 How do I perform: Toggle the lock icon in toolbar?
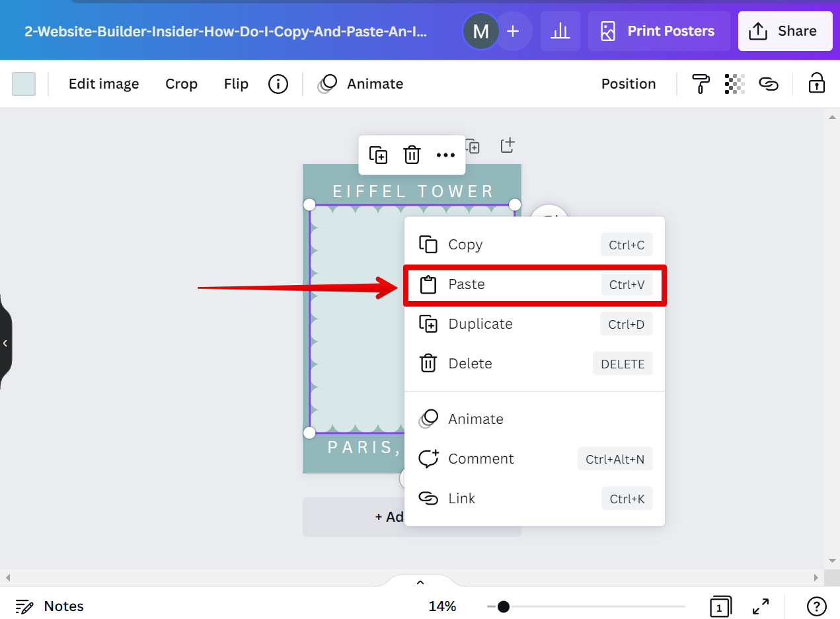pos(817,84)
